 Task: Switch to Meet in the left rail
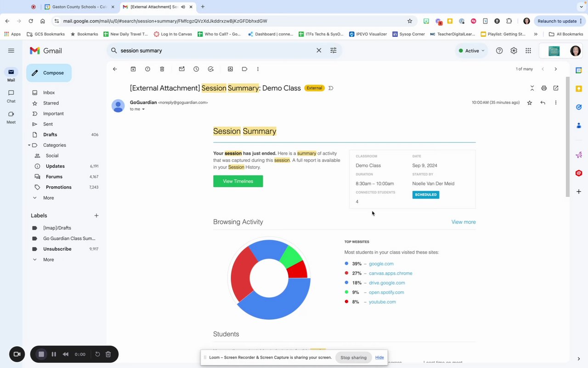tap(11, 117)
